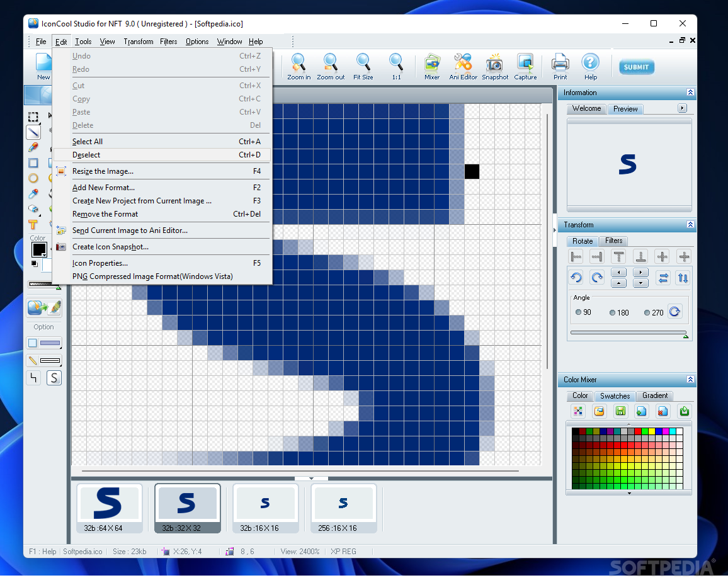
Task: Pick the bright red swatch
Action: (x=638, y=431)
